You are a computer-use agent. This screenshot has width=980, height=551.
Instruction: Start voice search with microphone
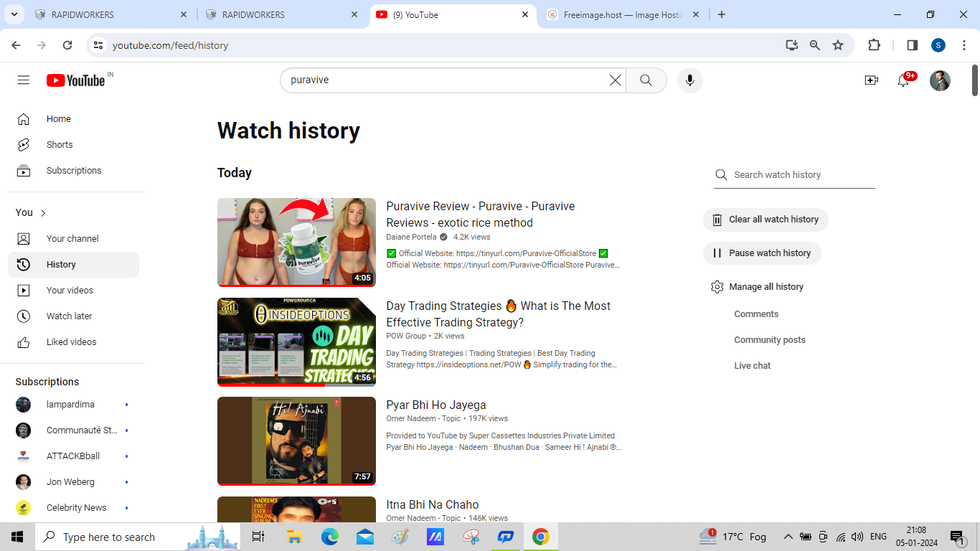(689, 80)
